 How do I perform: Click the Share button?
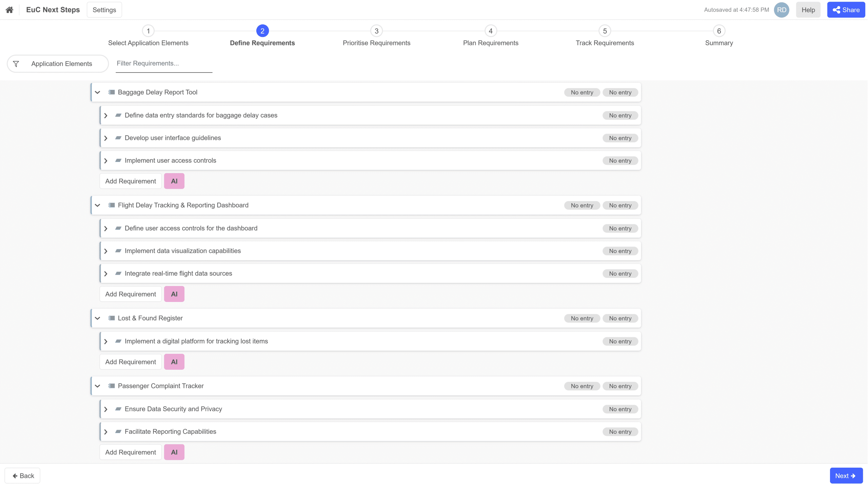(x=846, y=10)
